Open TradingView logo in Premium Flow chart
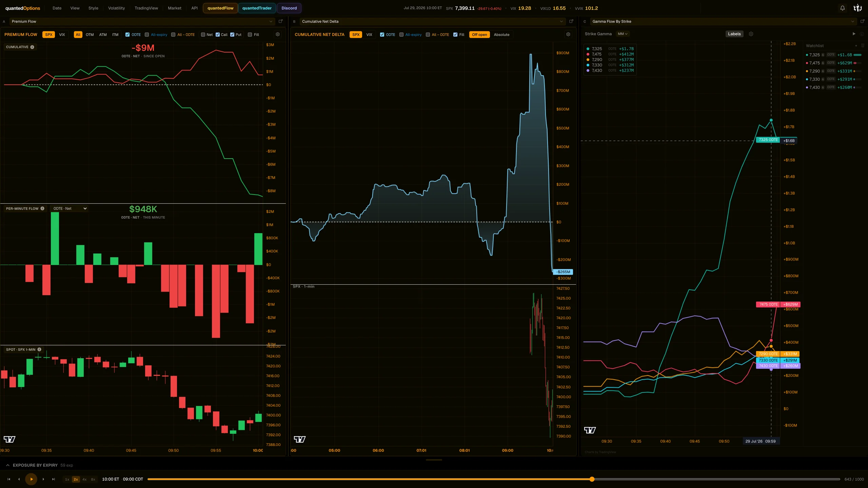This screenshot has height=488, width=868. (x=9, y=439)
